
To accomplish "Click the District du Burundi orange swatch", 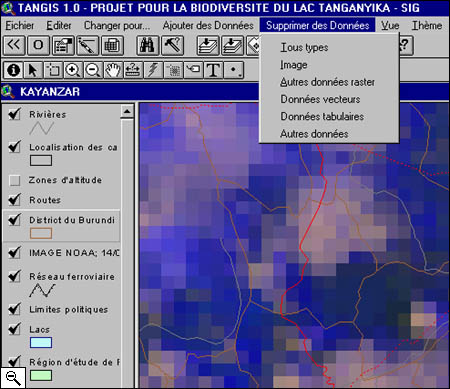I will pyautogui.click(x=41, y=233).
